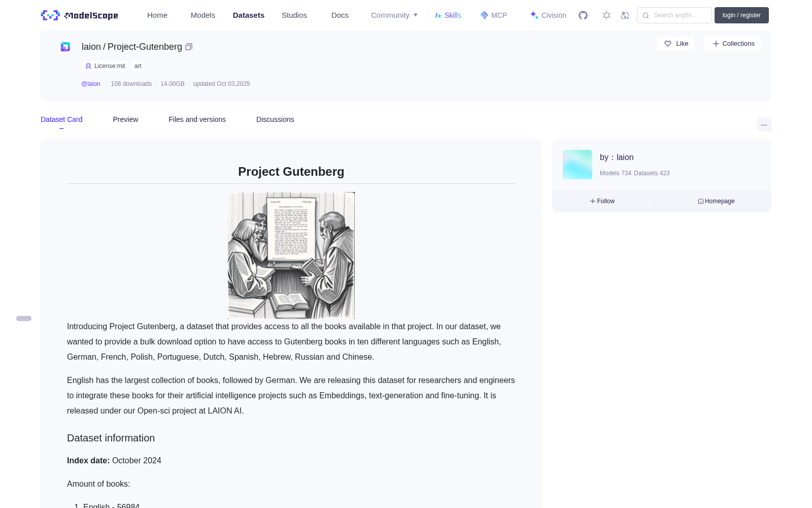Open the MCP link
This screenshot has height=508, width=812.
point(494,15)
